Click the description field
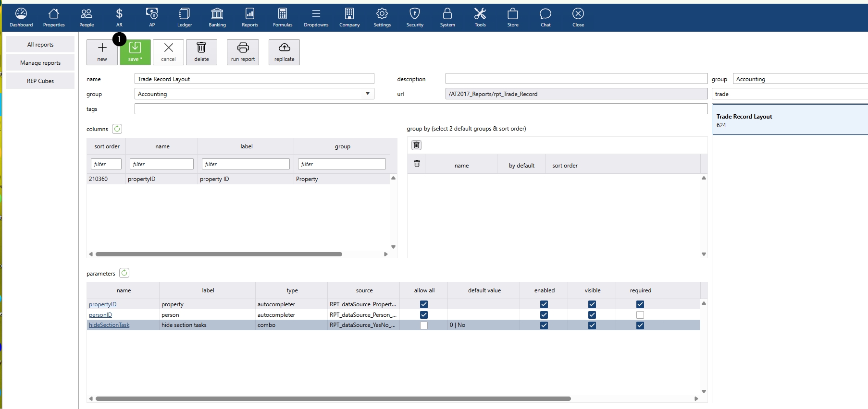 [576, 79]
